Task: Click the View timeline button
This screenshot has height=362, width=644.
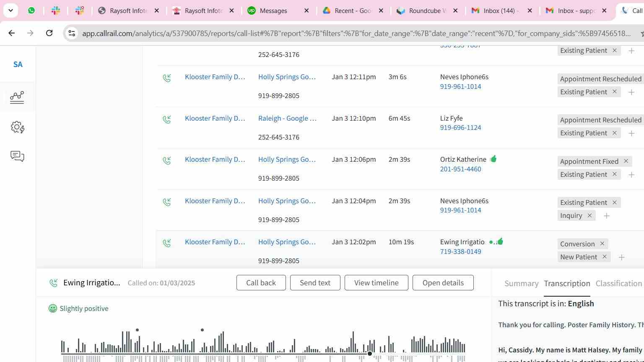Action: click(377, 283)
